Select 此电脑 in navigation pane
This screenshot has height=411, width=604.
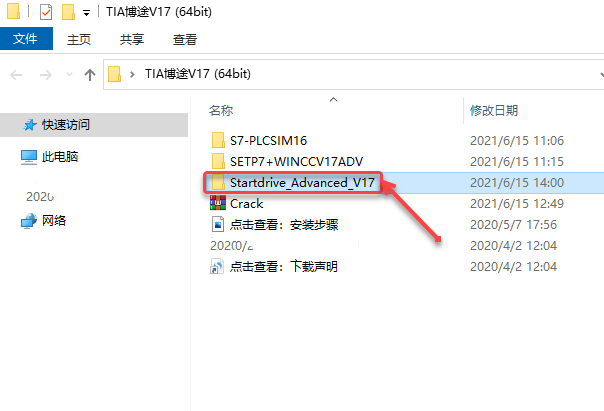60,157
